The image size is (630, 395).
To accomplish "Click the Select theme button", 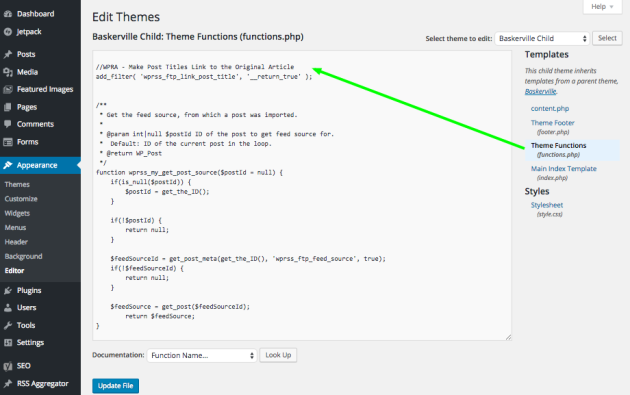I will point(607,38).
